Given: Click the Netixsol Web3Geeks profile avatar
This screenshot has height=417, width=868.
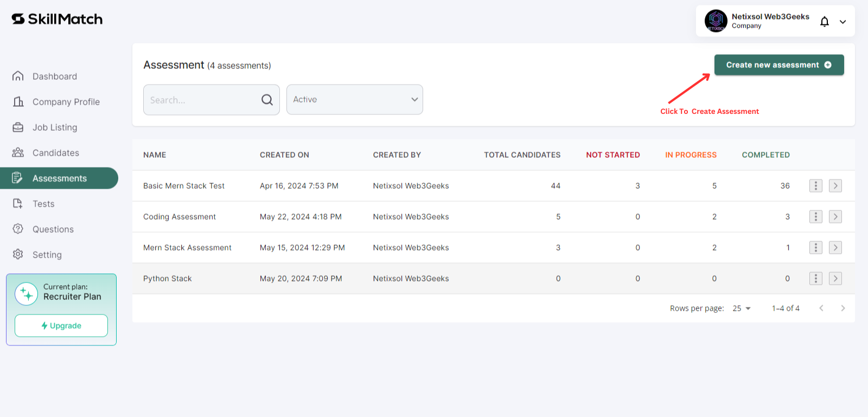Looking at the screenshot, I should [x=716, y=21].
